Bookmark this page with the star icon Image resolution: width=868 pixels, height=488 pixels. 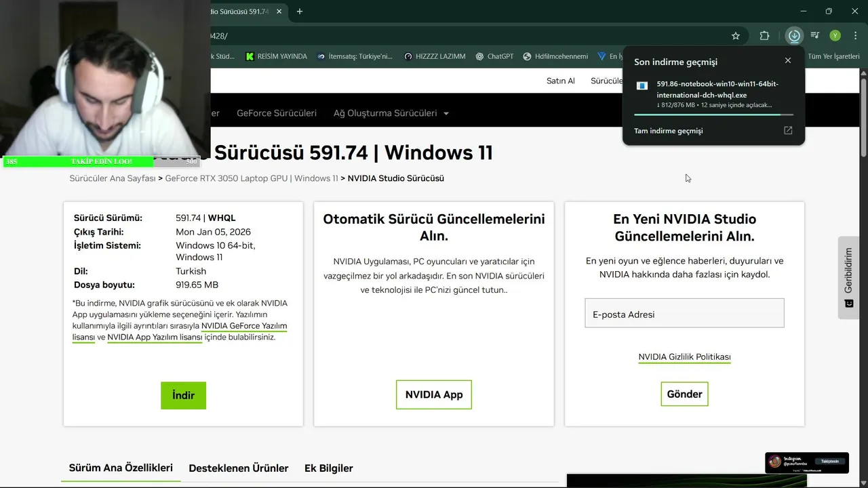pyautogui.click(x=736, y=36)
